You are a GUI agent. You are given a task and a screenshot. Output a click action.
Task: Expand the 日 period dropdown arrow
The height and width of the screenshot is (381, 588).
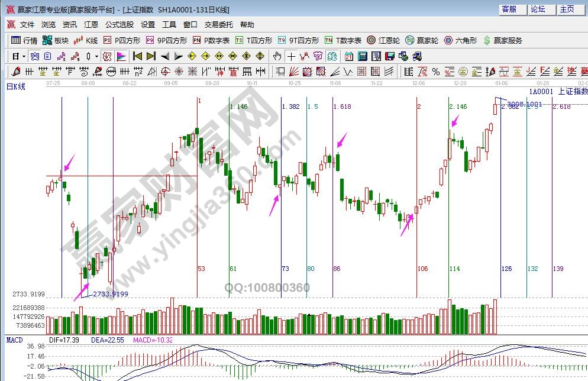(x=24, y=56)
